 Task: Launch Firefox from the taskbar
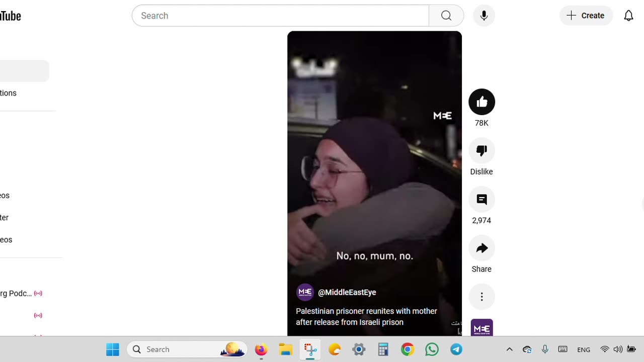(x=261, y=349)
